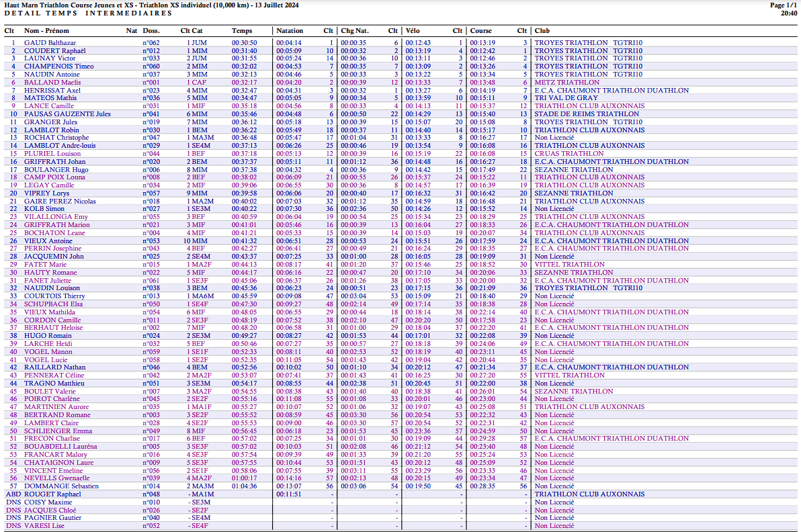Click the page indicator 'Page 1/1'
Screen dimensions: 801x532
783,5
